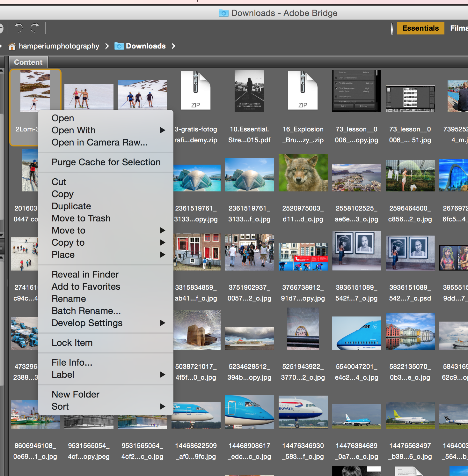Choose Batch Rename from the context menu
Viewport: 468px width, 476px height.
pos(86,311)
